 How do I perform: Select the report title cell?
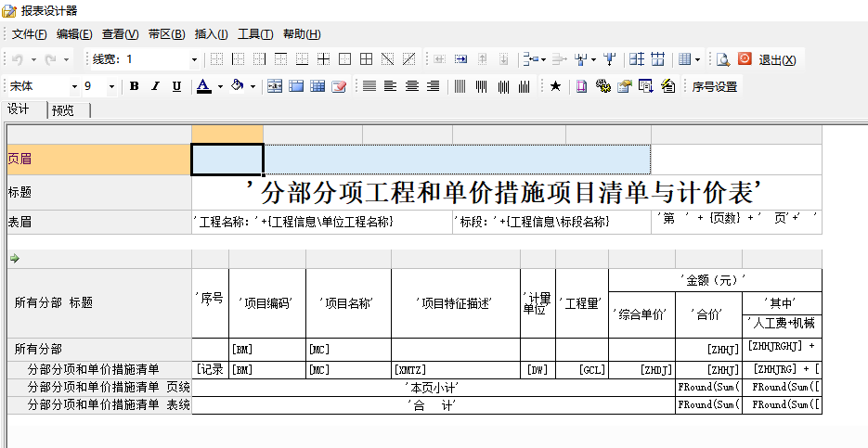click(x=507, y=193)
